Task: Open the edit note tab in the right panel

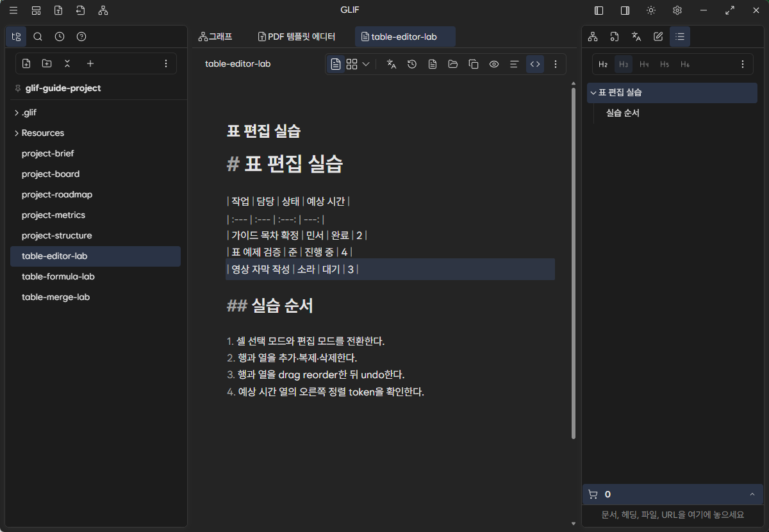Action: (658, 37)
